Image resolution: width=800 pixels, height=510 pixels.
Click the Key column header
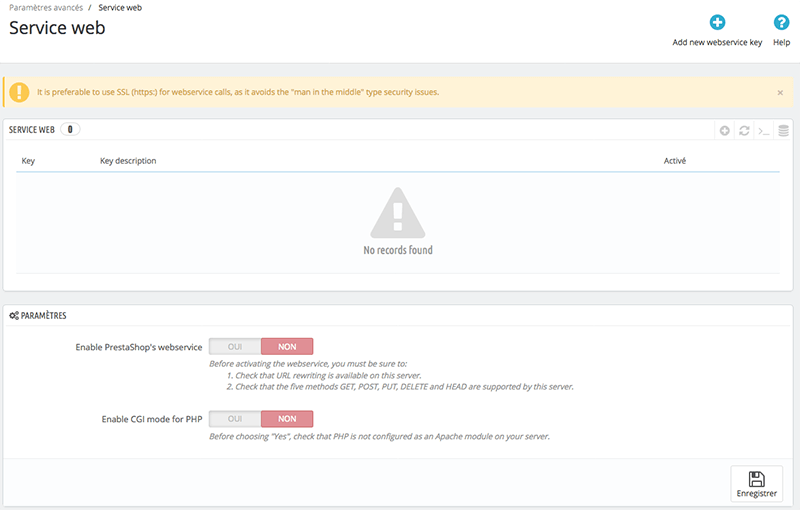pos(28,161)
